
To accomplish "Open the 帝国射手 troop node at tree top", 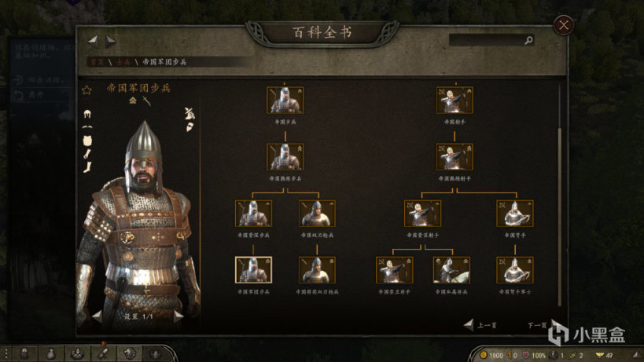I will pos(454,100).
